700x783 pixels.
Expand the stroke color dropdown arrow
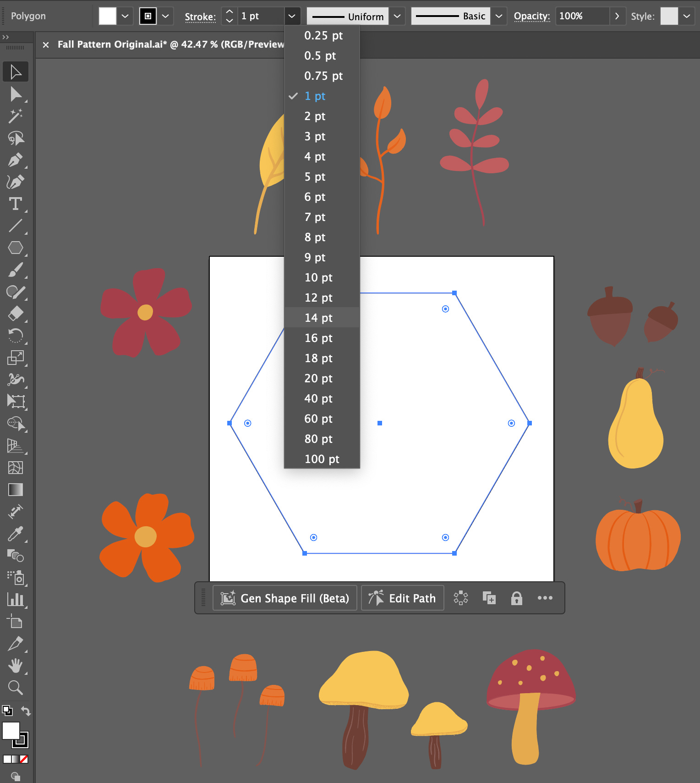point(165,16)
